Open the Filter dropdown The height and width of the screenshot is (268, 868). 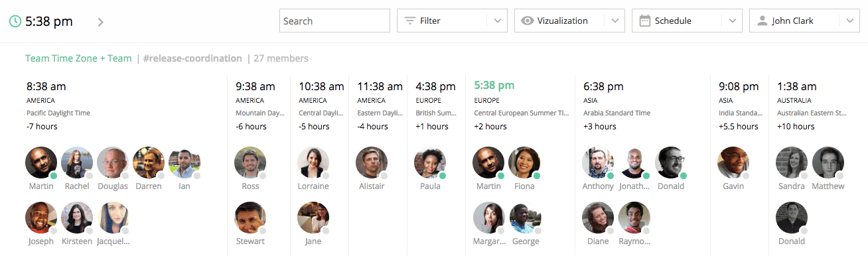point(452,21)
